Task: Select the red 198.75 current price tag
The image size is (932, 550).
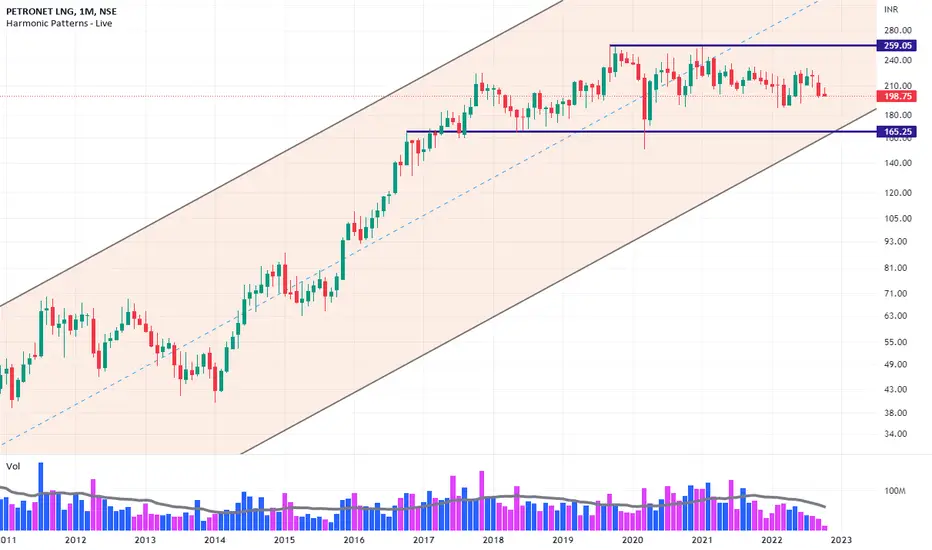Action: 896,96
